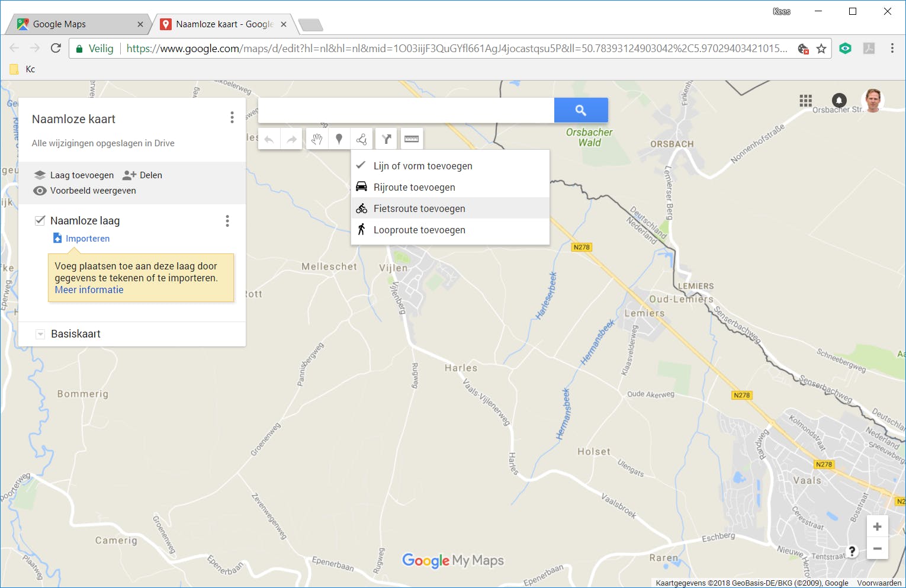The image size is (906, 588).
Task: Click the green shield extension icon
Action: tap(845, 49)
